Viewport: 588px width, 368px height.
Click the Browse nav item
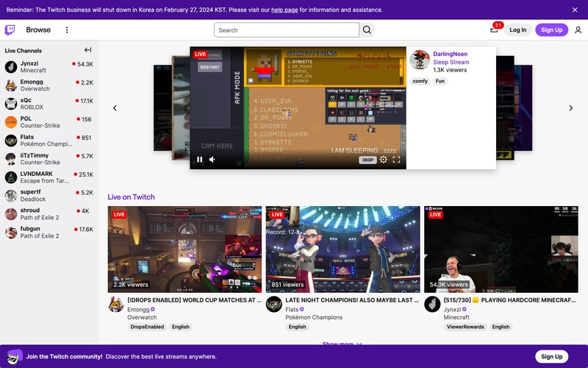[38, 29]
